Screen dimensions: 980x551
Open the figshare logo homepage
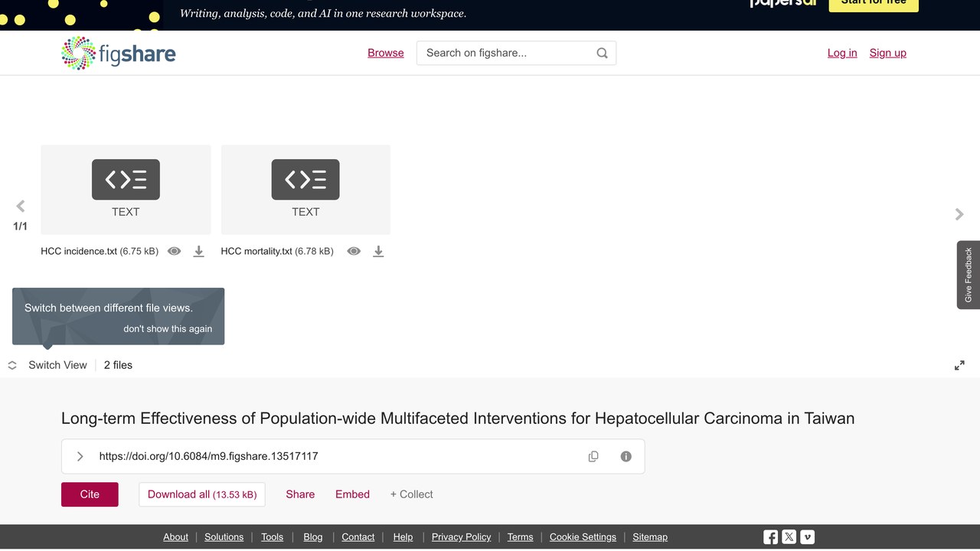(119, 54)
